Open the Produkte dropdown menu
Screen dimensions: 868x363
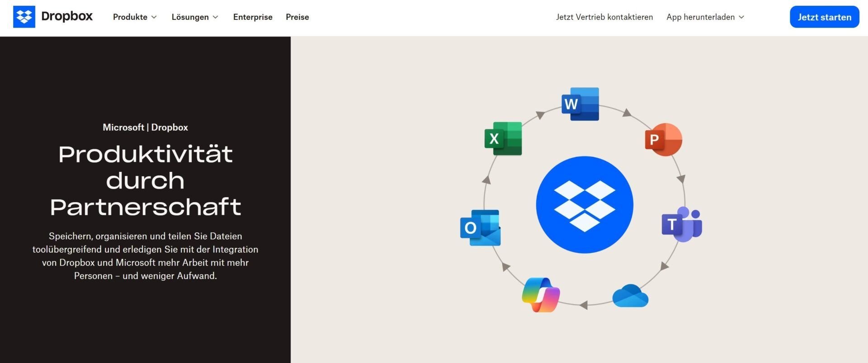pyautogui.click(x=135, y=17)
